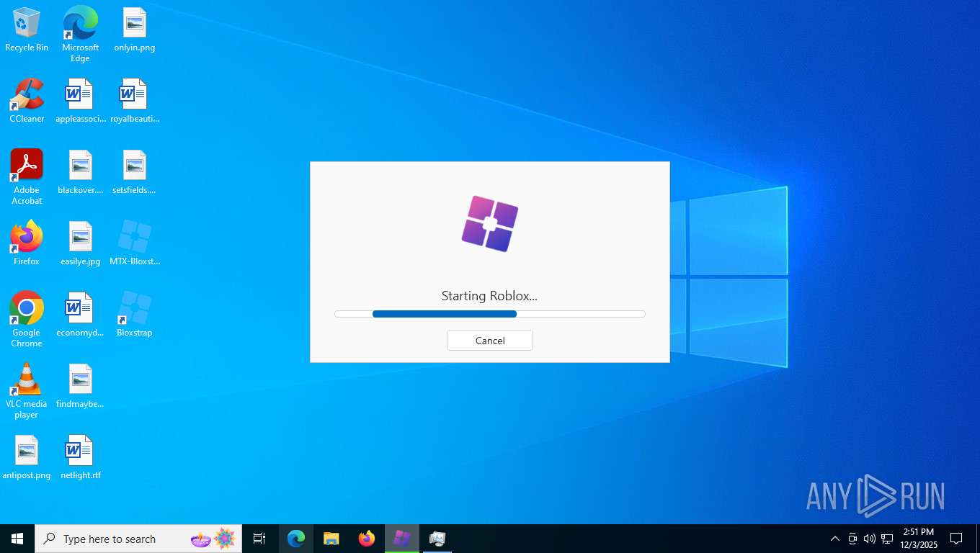Click the Meet Now tray icon
This screenshot has height=553, width=980.
[852, 539]
